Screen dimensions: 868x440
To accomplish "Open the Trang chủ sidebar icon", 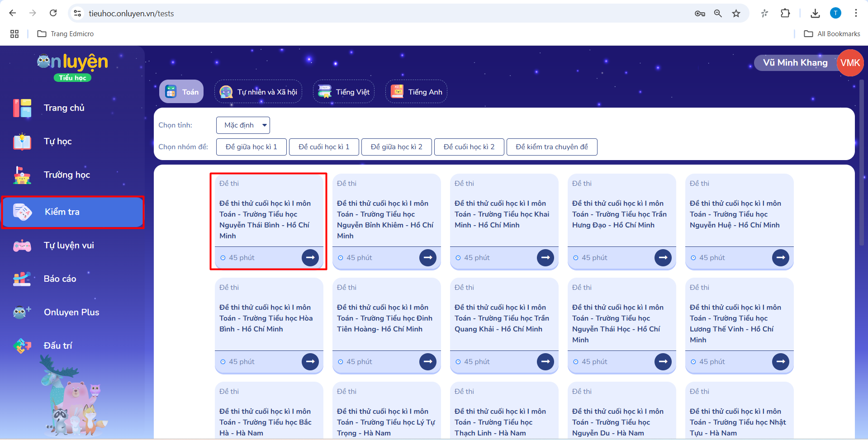I will (22, 108).
